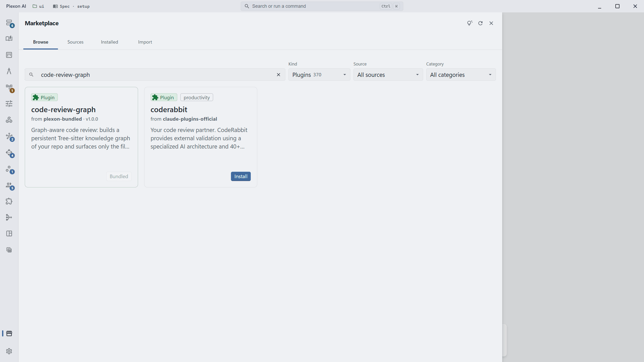Focus the marketplace search input field
The image size is (644, 362).
pyautogui.click(x=155, y=75)
